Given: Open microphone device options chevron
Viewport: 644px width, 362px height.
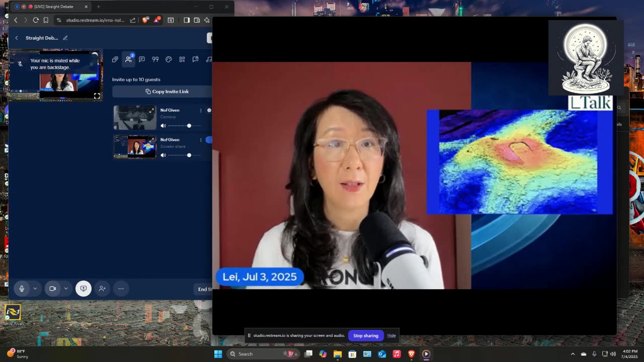Looking at the screenshot, I should click(35, 289).
